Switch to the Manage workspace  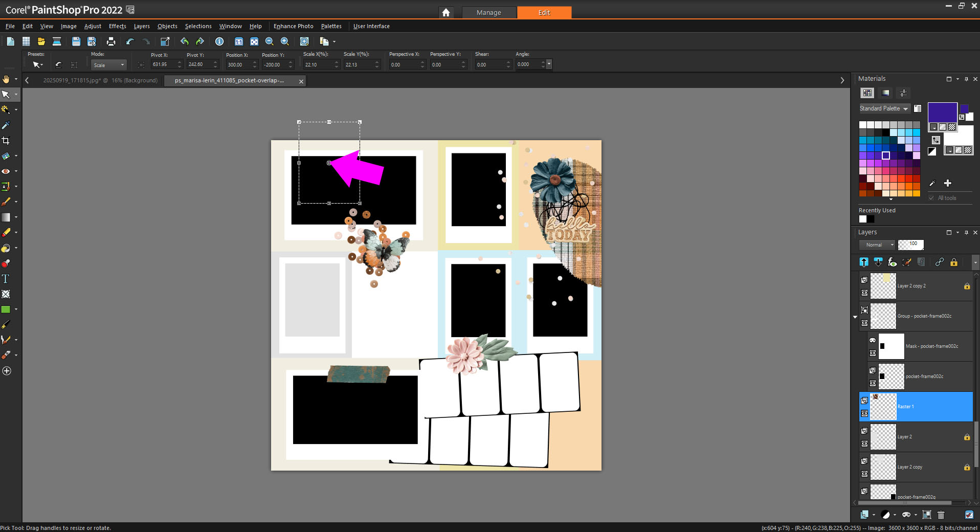point(488,12)
